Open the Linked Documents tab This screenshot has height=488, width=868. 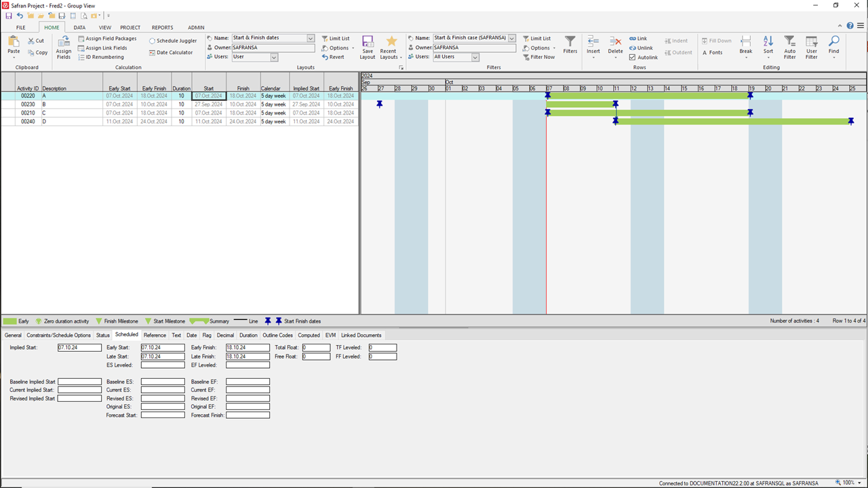pyautogui.click(x=361, y=335)
